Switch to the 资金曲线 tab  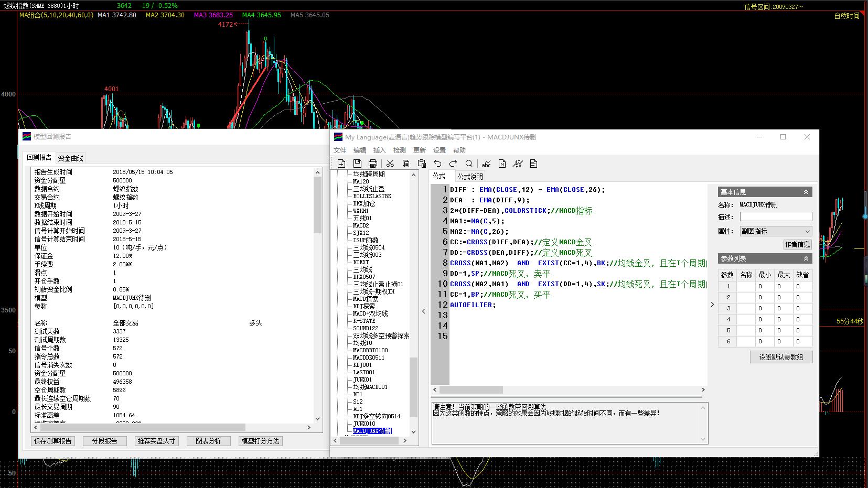point(70,158)
